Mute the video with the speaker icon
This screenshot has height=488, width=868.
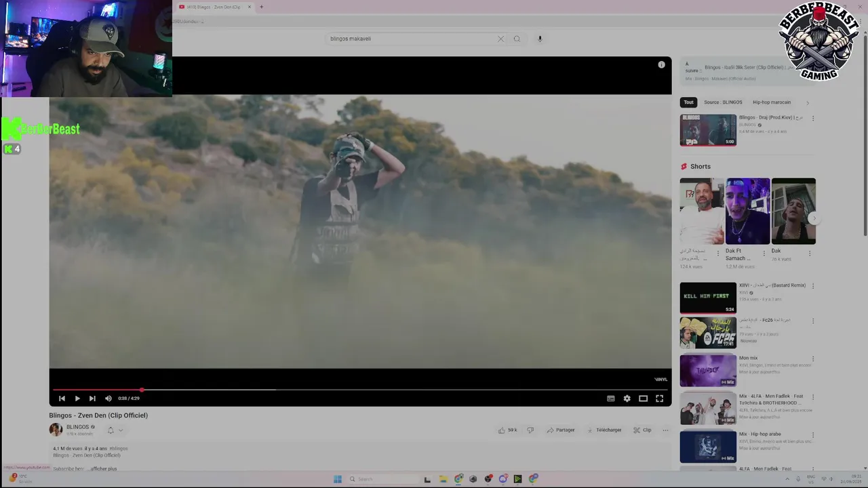tap(108, 399)
